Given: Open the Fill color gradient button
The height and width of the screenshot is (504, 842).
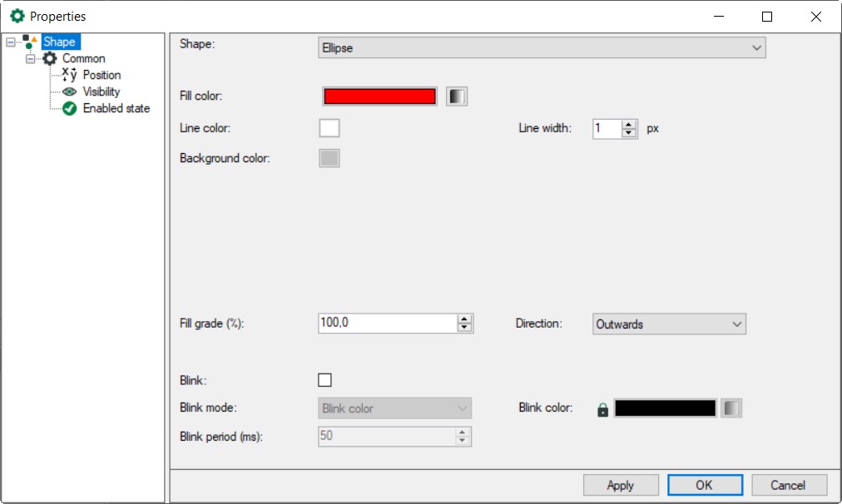Looking at the screenshot, I should (457, 96).
